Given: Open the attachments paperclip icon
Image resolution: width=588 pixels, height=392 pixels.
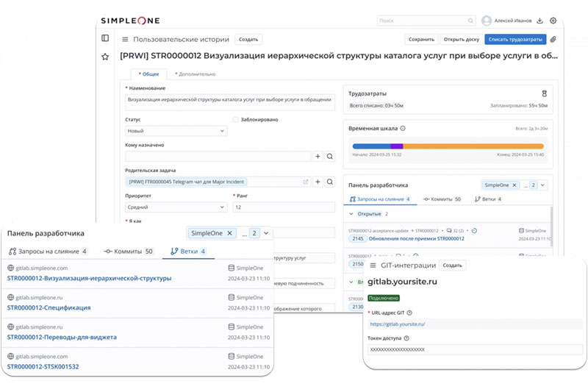Looking at the screenshot, I should coord(553,40).
